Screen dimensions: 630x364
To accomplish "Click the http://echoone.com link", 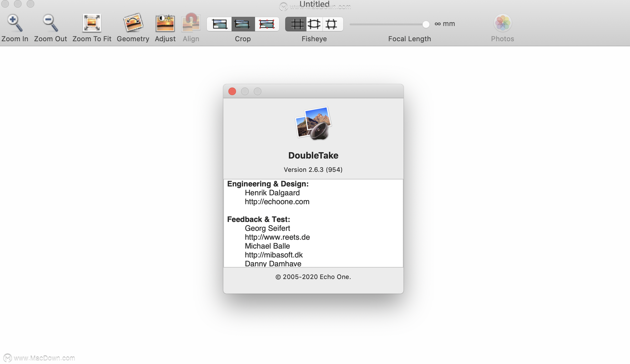I will (277, 202).
